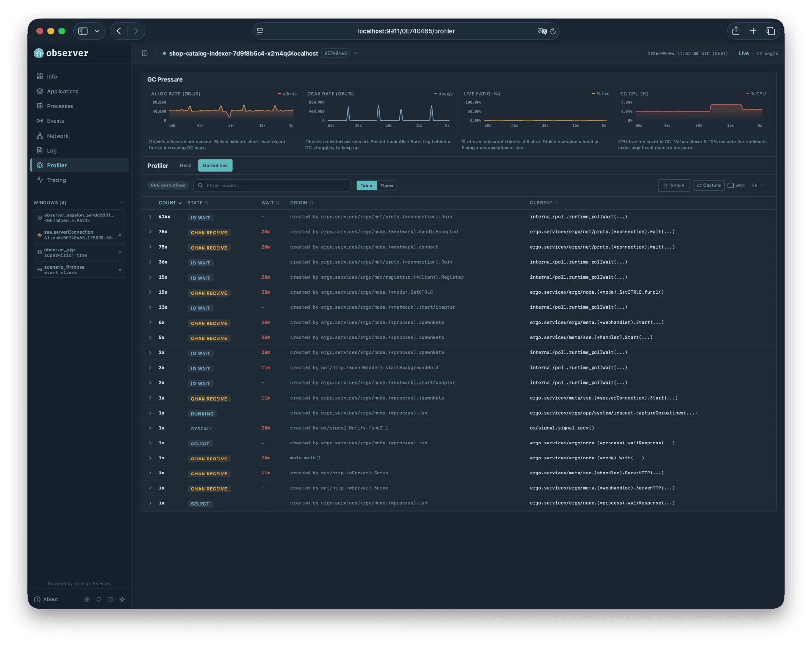Screen dimensions: 812x645
Task: Enable the auto capture checkbox
Action: 731,186
